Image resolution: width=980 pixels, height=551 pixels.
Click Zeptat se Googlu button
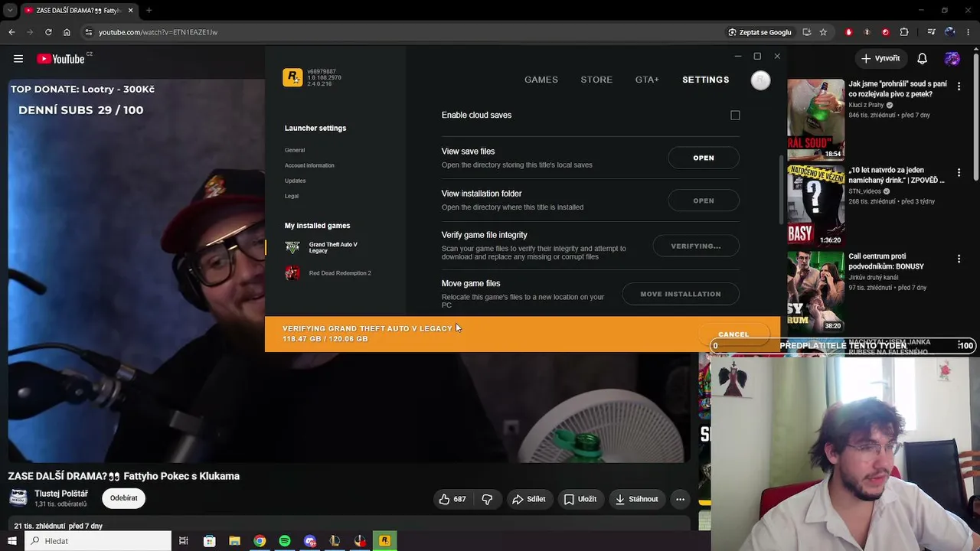pos(759,32)
